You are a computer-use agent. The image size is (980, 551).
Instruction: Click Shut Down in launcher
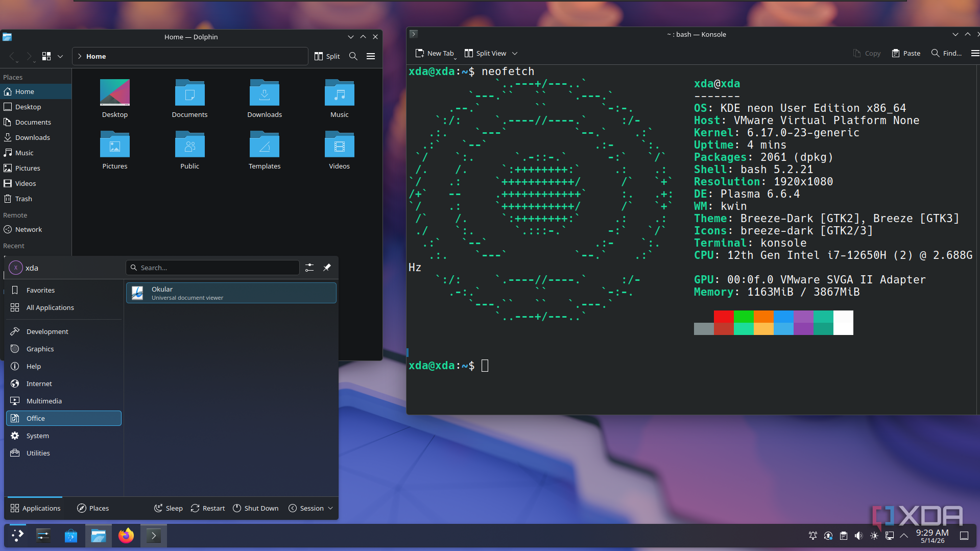point(255,508)
